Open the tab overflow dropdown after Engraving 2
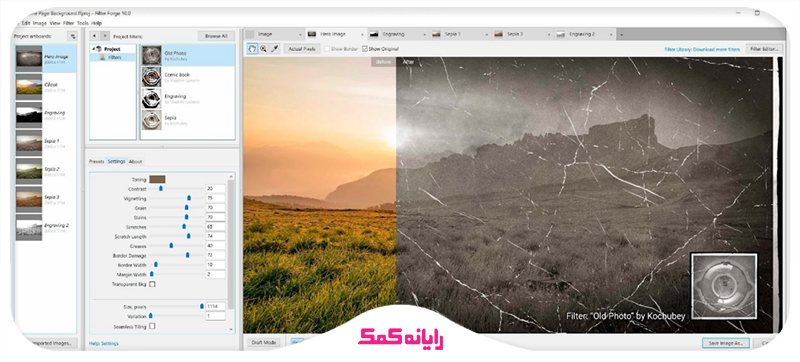Screen dimensions: 800x362 point(621,35)
